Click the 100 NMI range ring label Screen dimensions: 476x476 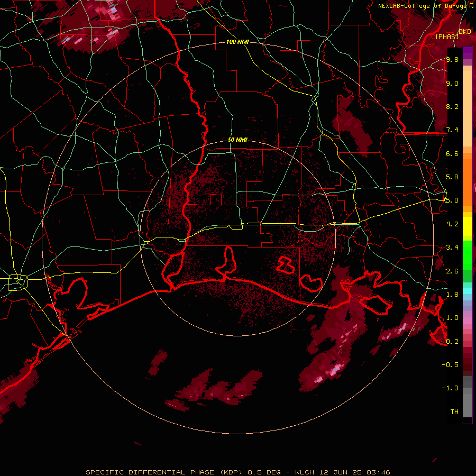(237, 42)
